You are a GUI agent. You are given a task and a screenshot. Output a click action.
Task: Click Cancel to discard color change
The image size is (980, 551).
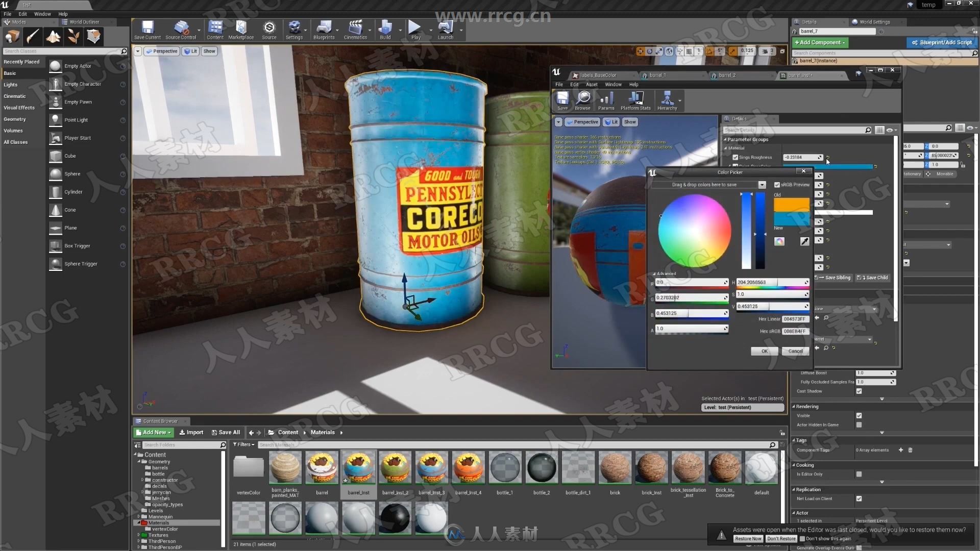(x=794, y=350)
